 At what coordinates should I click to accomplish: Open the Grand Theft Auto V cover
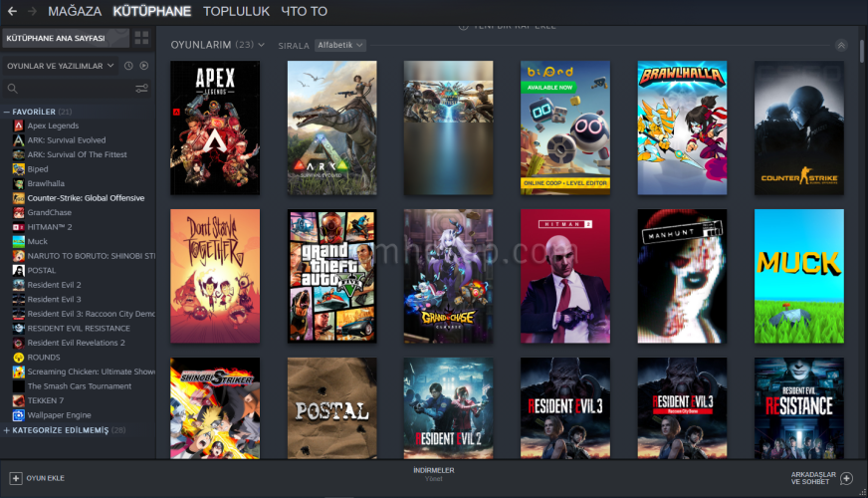(x=332, y=276)
